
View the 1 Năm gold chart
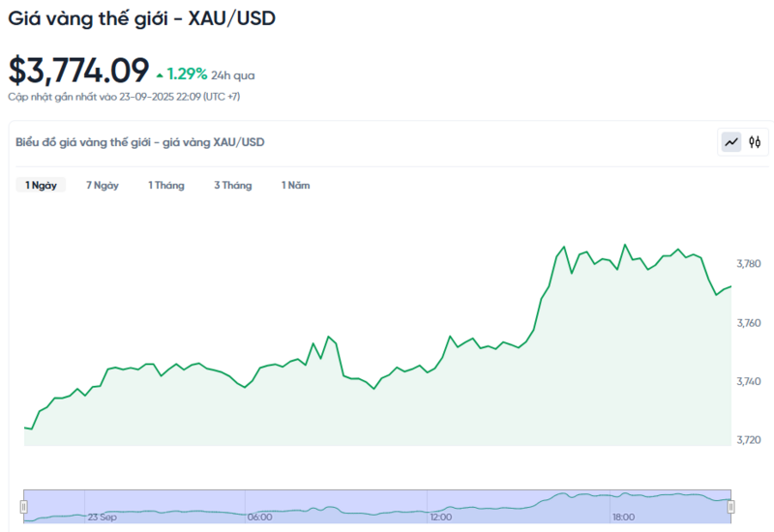[x=296, y=185]
